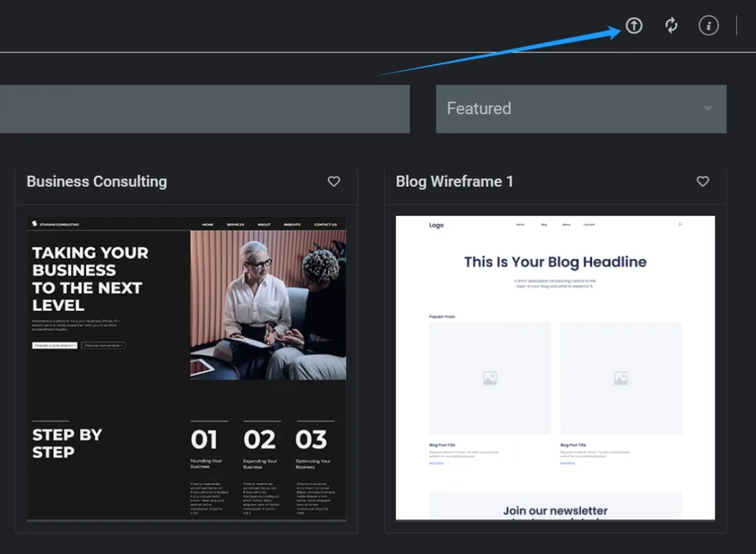Screen dimensions: 756x554
Task: Click the arrow on the Featured dropdown
Action: pyautogui.click(x=708, y=109)
